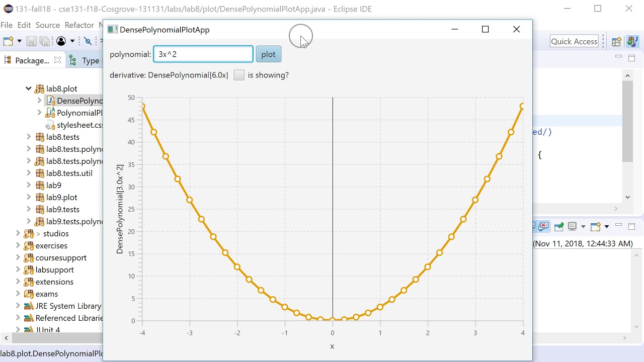
Task: Expand the JRE System Library node
Action: tap(18, 306)
